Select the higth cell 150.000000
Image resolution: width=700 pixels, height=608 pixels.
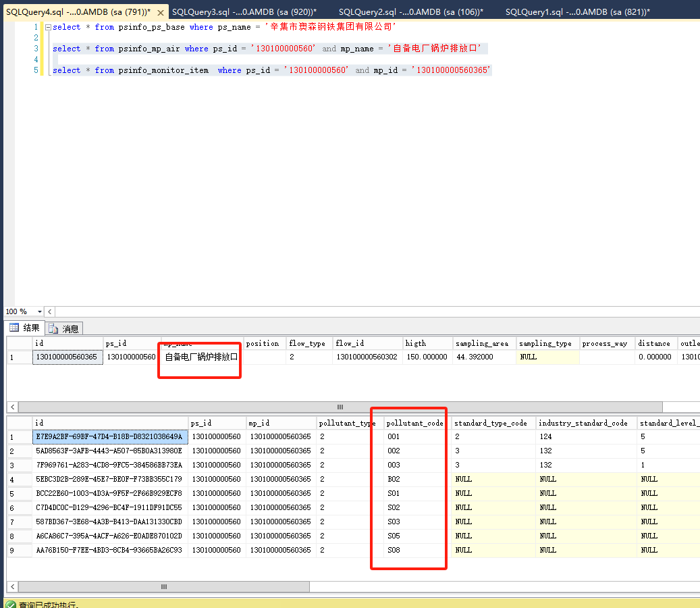[427, 357]
